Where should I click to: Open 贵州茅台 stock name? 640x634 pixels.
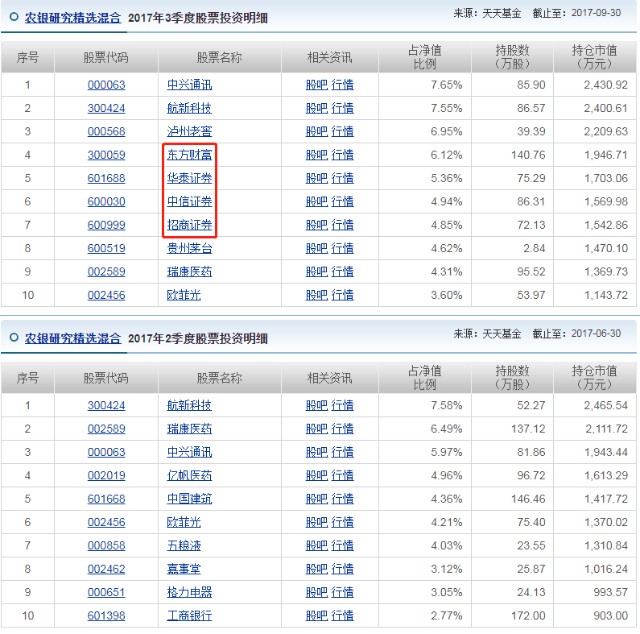[189, 248]
